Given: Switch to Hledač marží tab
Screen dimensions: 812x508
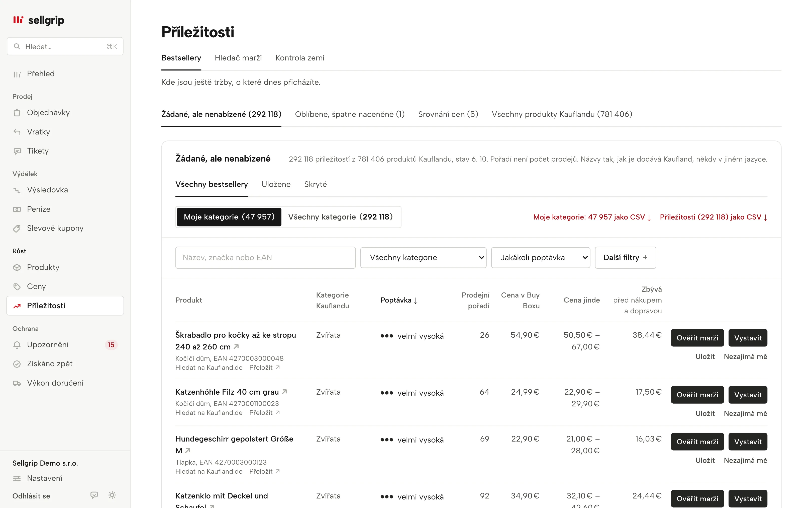Looking at the screenshot, I should pos(238,58).
